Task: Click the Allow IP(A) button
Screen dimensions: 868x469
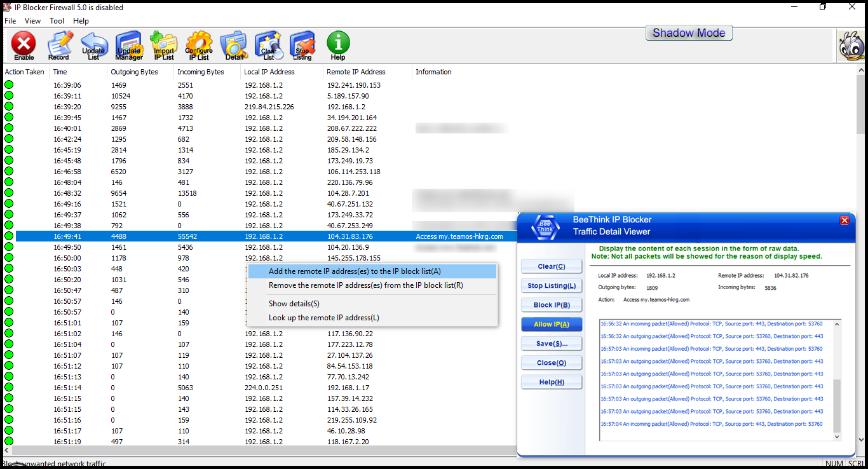Action: (552, 324)
